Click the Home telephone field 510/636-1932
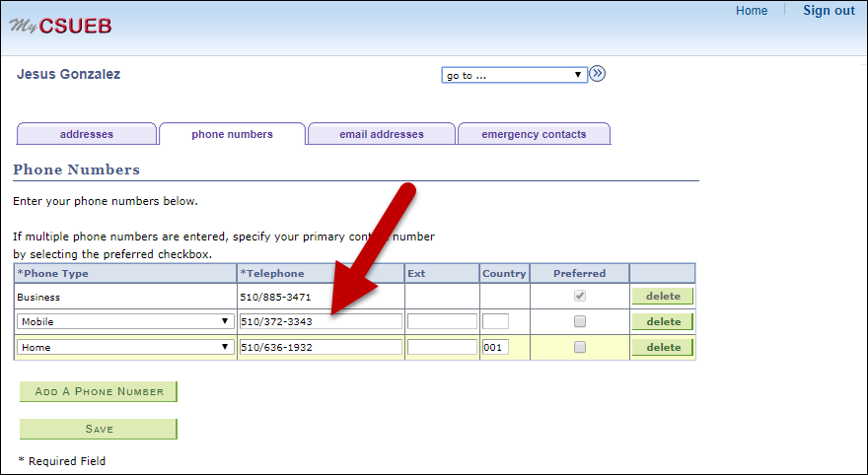This screenshot has width=868, height=475. pos(321,347)
